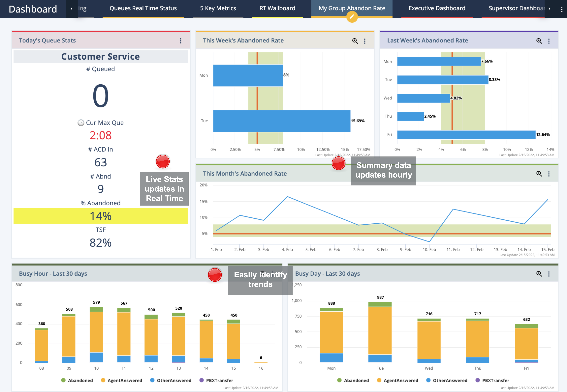
Task: Open the magnifier on Busy Day chart
Action: tap(539, 274)
